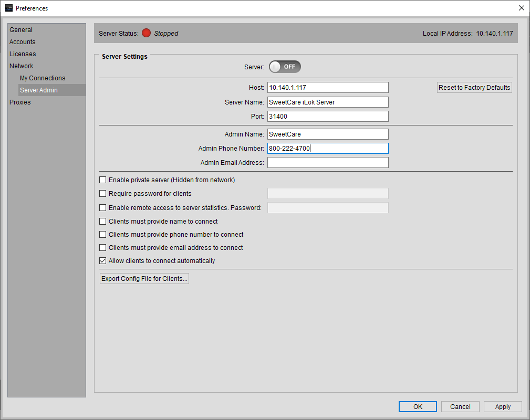This screenshot has height=420, width=530.
Task: Check Clients must provide email address to connect
Action: (102, 247)
